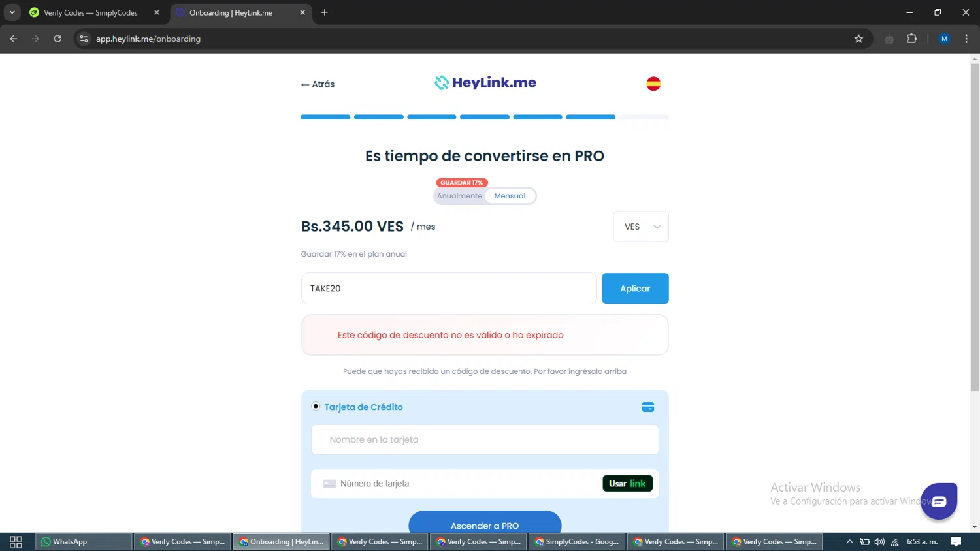The image size is (980, 551).
Task: Select the Anualmente billing option
Action: pyautogui.click(x=459, y=196)
